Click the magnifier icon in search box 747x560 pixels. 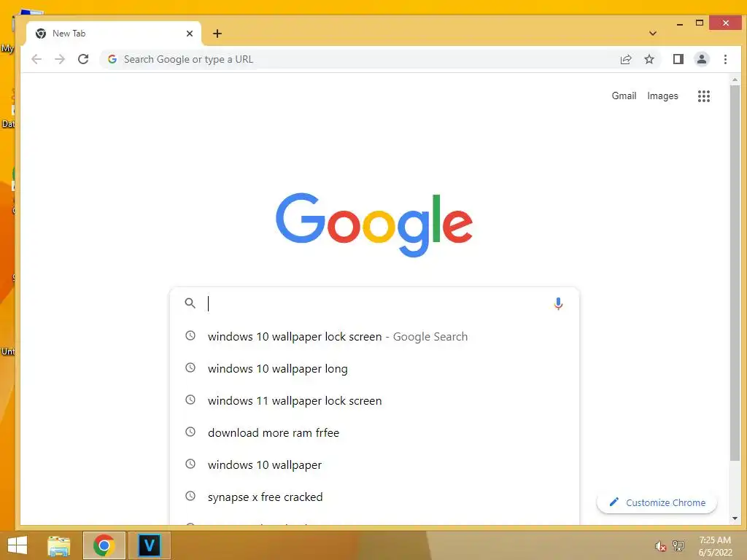(x=190, y=303)
